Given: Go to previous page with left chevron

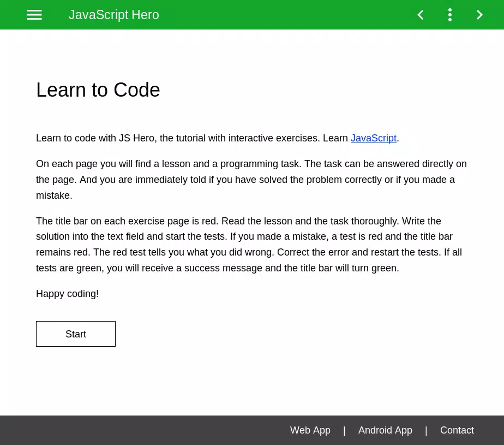Looking at the screenshot, I should (421, 15).
